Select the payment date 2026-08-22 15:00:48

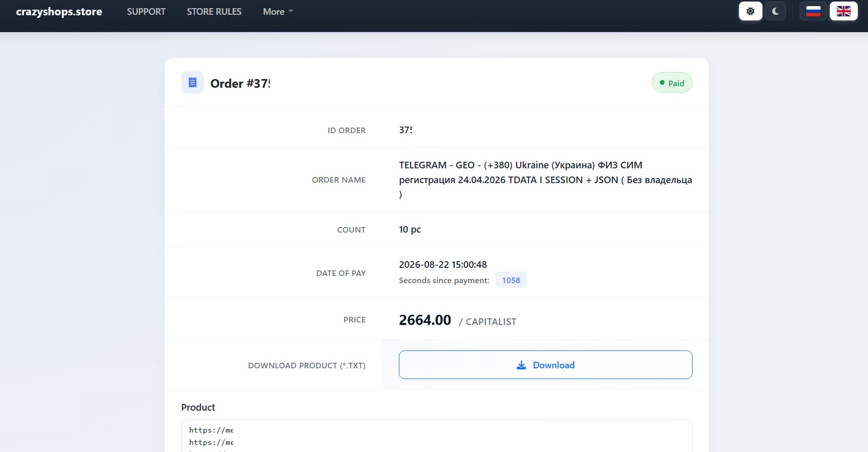coord(443,265)
